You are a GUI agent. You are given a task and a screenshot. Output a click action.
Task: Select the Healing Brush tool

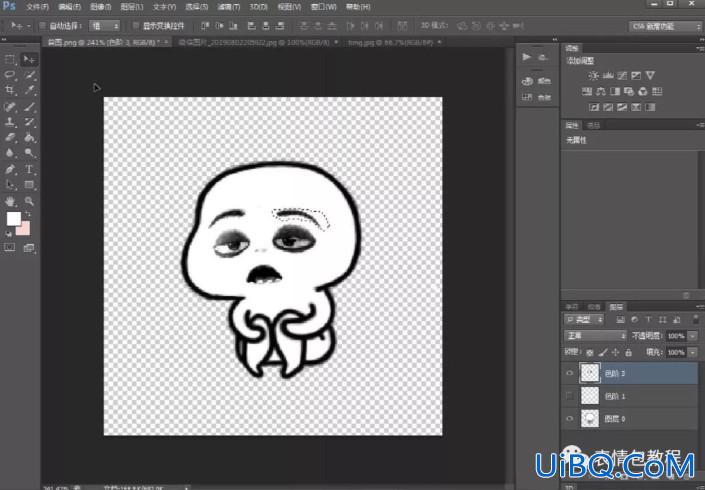[10, 107]
